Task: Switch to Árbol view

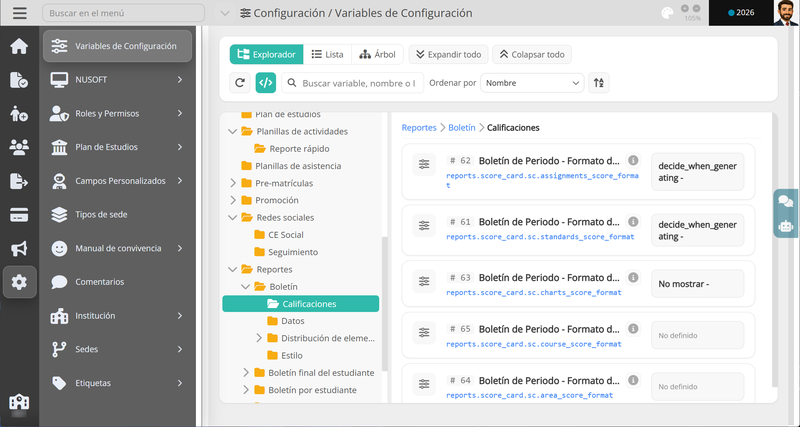Action: tap(378, 55)
